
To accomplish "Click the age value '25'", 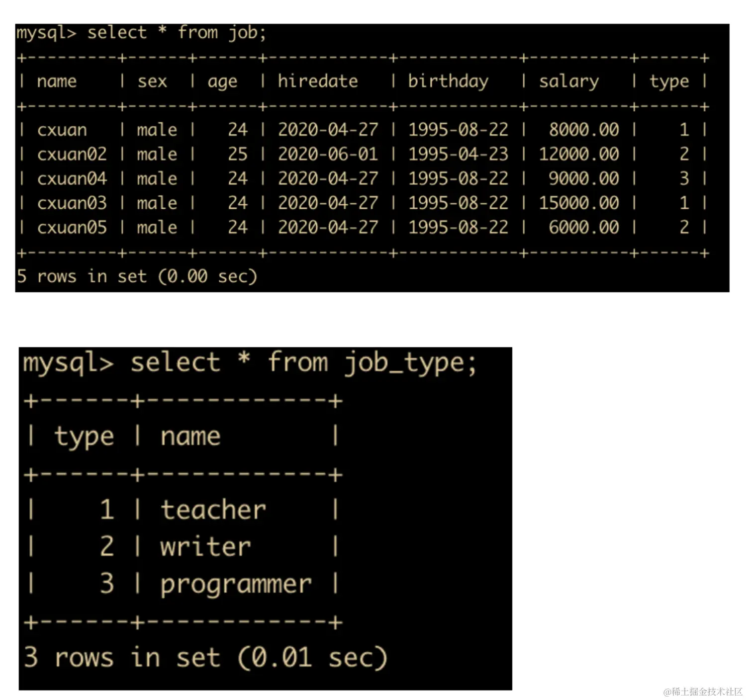I will click(238, 154).
